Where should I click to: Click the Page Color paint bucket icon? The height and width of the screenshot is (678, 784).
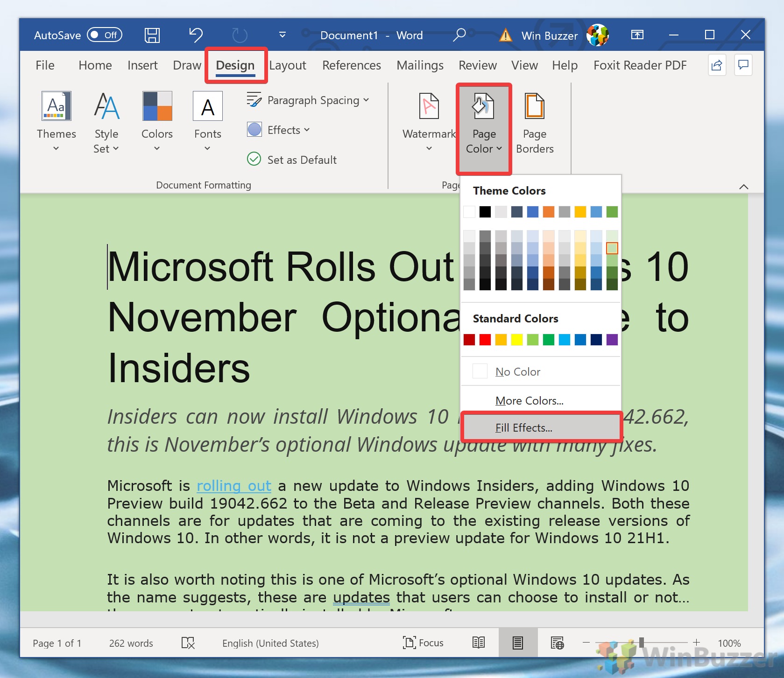tap(484, 106)
